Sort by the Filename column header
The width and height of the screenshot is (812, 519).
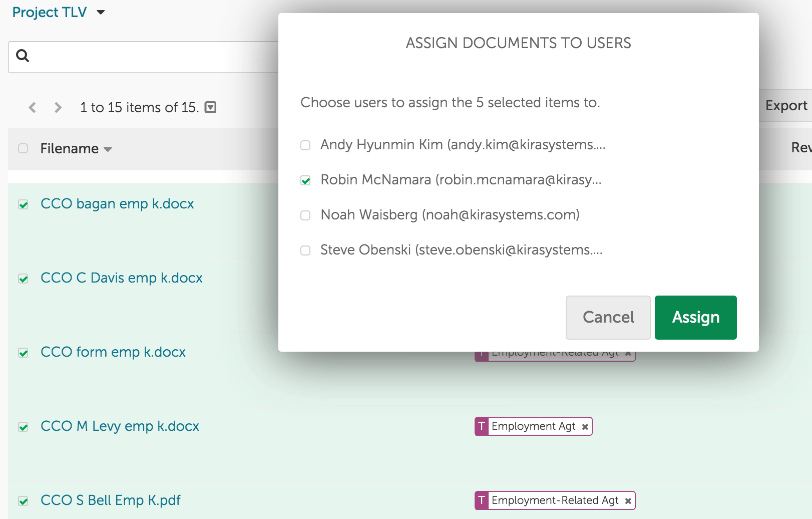pos(76,149)
